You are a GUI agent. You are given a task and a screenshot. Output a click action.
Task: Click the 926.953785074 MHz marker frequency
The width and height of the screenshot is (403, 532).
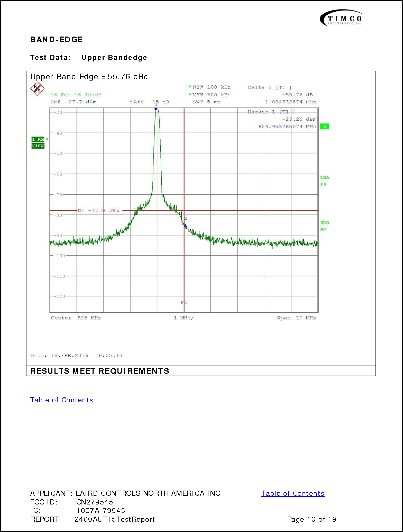[287, 127]
